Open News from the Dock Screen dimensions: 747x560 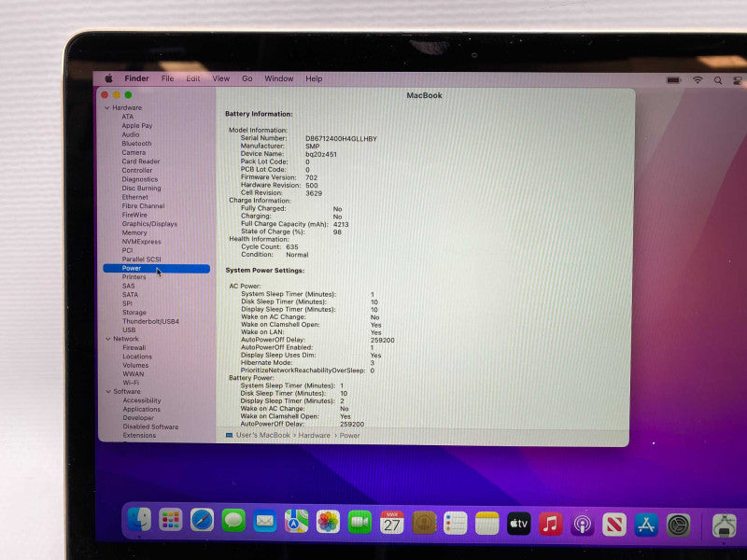point(614,525)
